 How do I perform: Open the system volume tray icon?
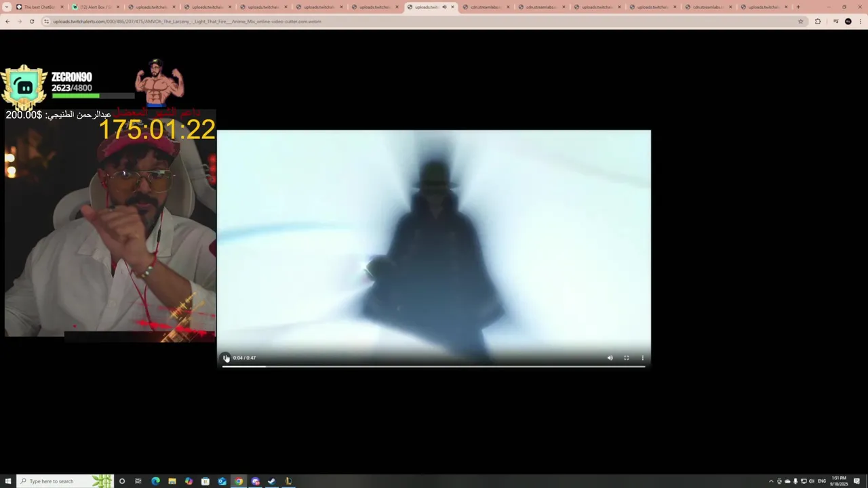click(x=812, y=481)
